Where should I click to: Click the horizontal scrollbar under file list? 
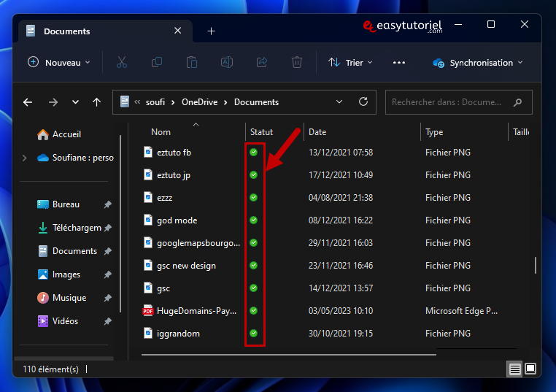pyautogui.click(x=289, y=354)
